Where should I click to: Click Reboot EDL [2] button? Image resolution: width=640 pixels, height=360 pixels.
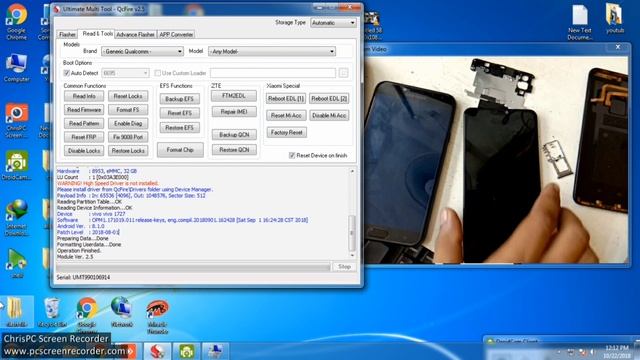(x=329, y=99)
